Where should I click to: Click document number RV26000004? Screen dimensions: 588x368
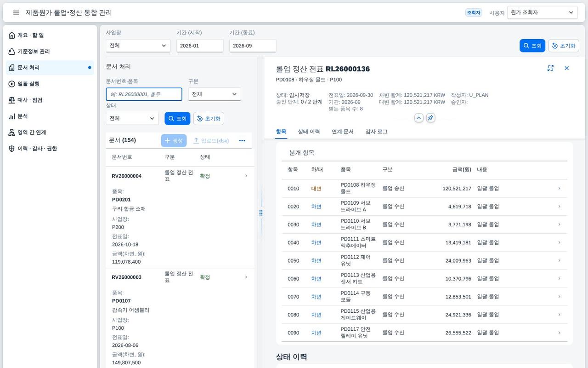pos(126,176)
